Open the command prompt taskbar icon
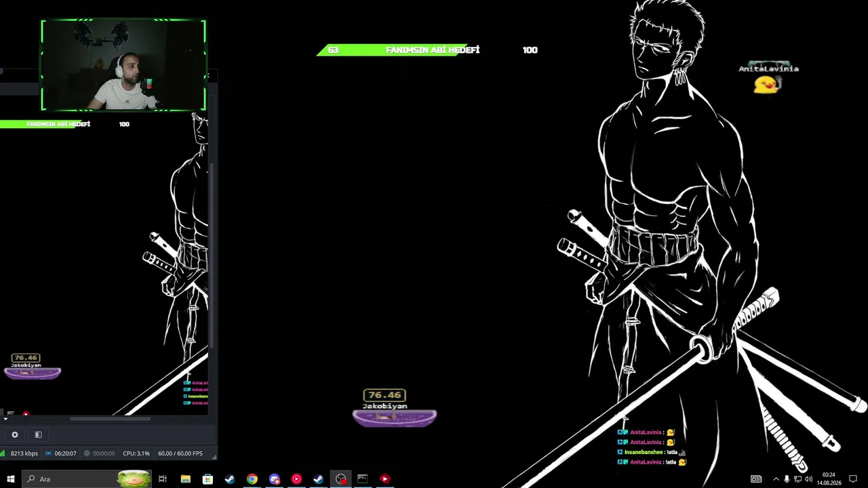The image size is (868, 488). click(x=363, y=479)
